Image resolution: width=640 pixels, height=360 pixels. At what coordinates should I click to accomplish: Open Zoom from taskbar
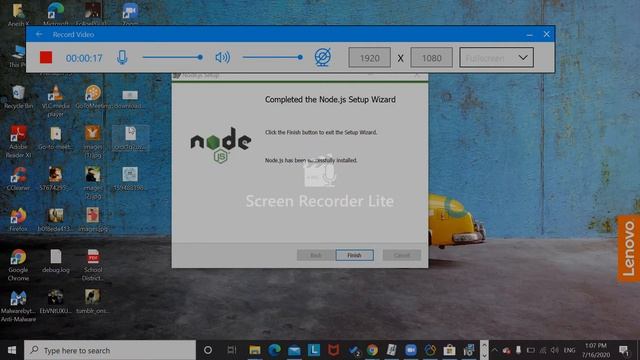pos(411,350)
